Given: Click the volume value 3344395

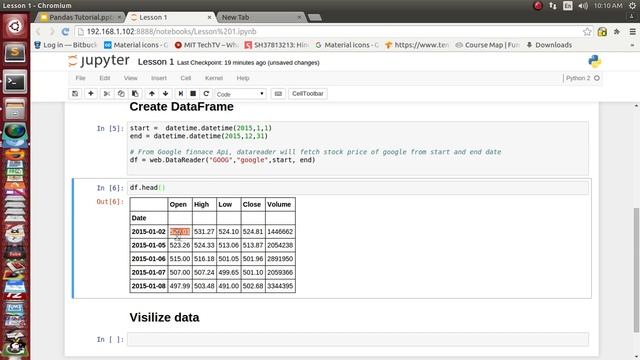Looking at the screenshot, I should (x=280, y=286).
